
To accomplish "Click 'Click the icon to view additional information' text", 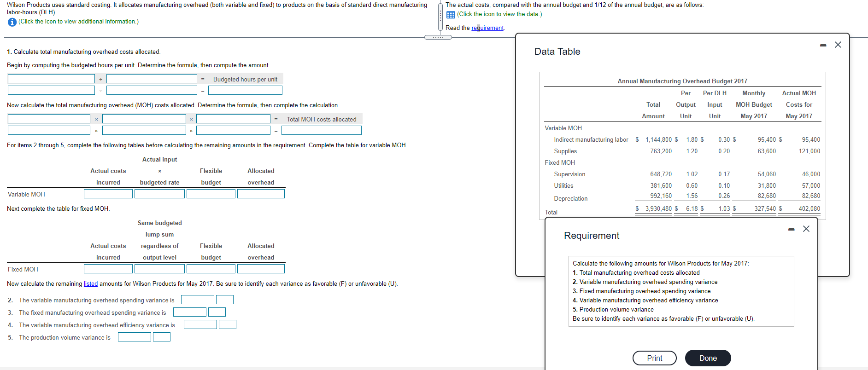I will tap(78, 22).
